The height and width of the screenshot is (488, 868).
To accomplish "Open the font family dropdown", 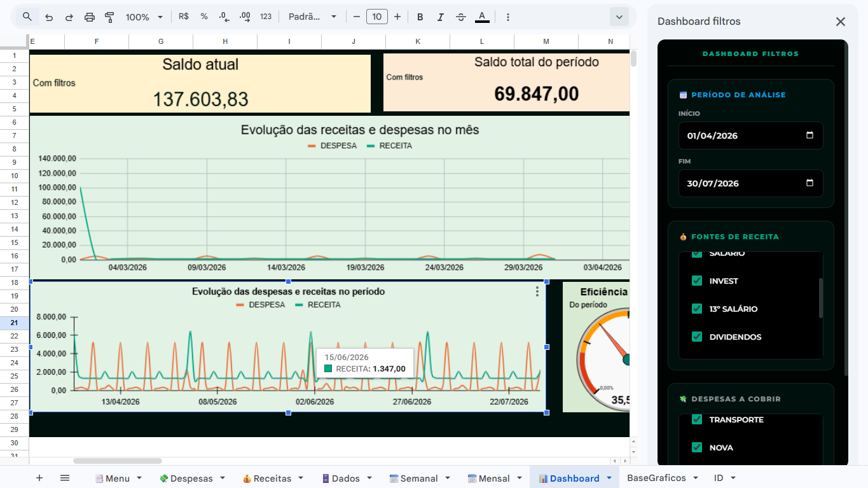I will [312, 17].
